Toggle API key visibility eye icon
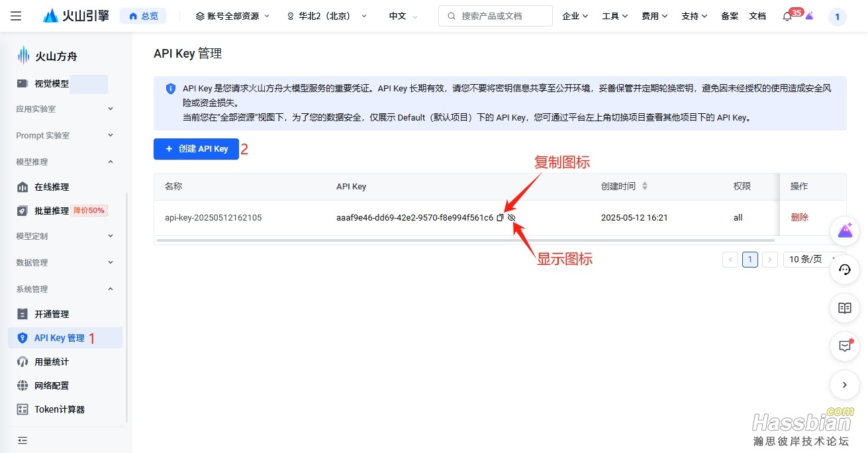This screenshot has width=868, height=453. pyautogui.click(x=511, y=217)
